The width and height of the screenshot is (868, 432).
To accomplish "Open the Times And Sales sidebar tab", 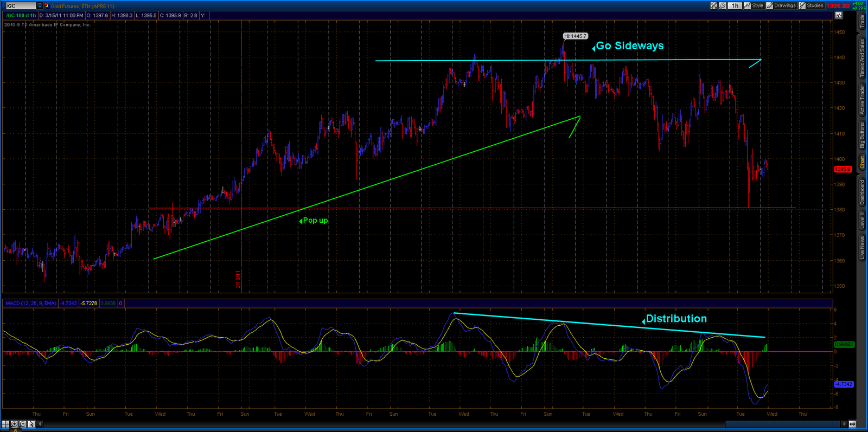I will tap(862, 58).
